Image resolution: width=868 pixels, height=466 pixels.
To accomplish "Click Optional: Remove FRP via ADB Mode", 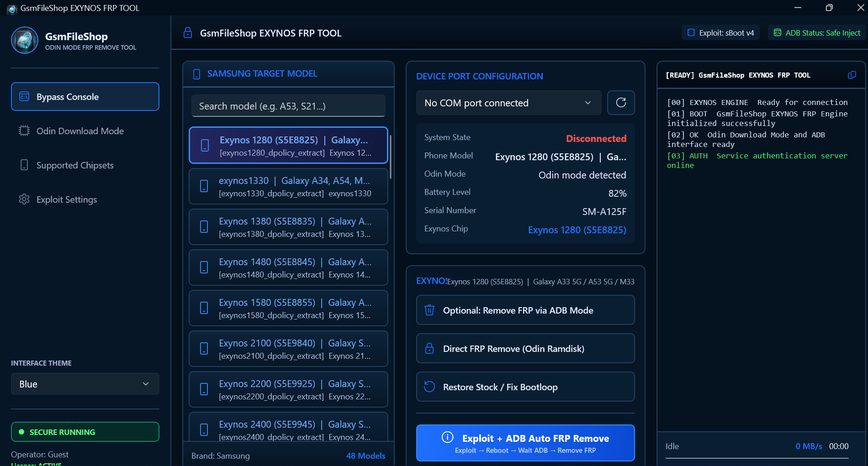I will [525, 310].
